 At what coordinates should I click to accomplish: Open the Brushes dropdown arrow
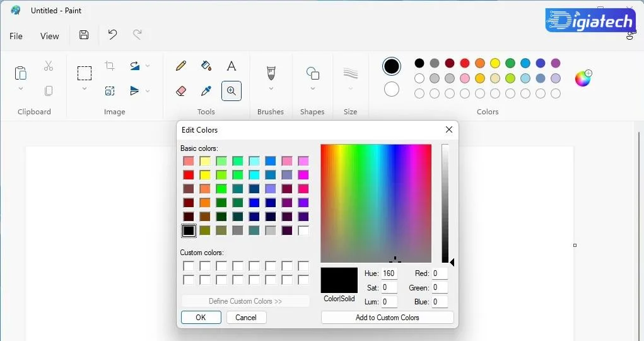pos(271,88)
